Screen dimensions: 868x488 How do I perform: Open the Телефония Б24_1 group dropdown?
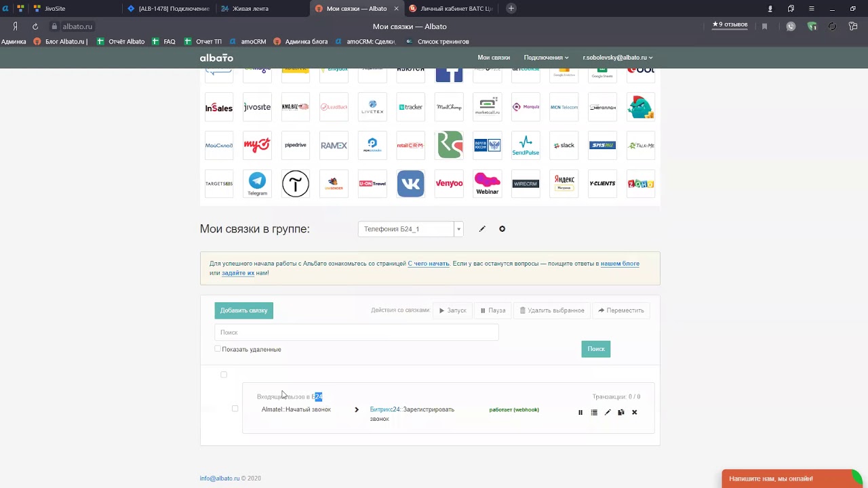click(x=410, y=229)
